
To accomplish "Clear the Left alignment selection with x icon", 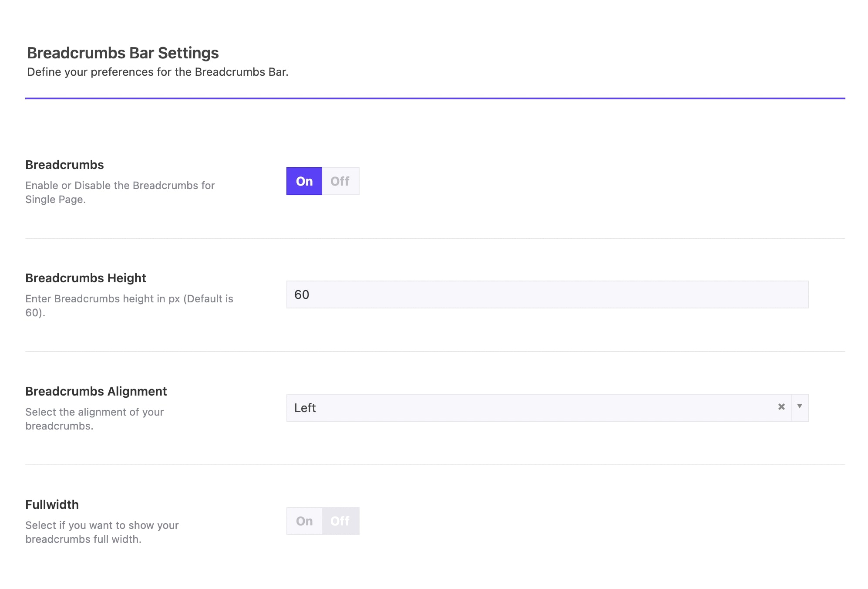I will coord(781,407).
